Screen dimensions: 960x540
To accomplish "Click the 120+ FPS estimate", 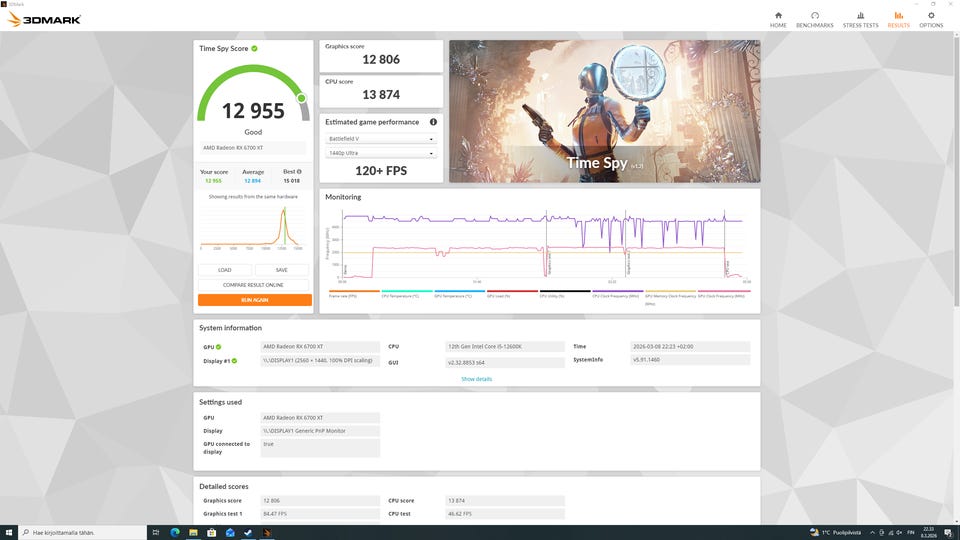I will [x=381, y=171].
